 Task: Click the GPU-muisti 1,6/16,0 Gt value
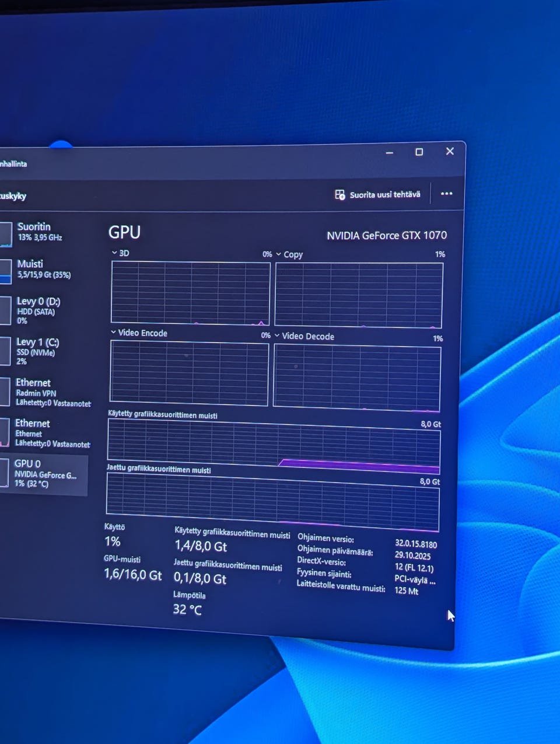point(133,574)
